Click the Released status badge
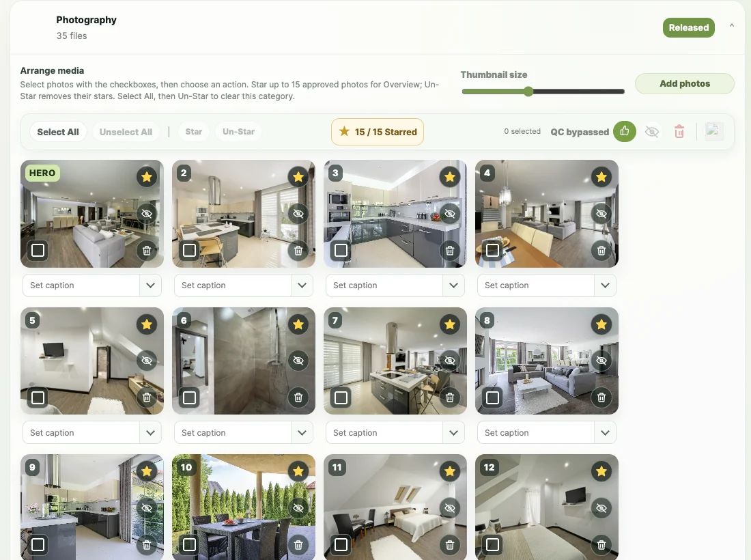 [x=689, y=27]
